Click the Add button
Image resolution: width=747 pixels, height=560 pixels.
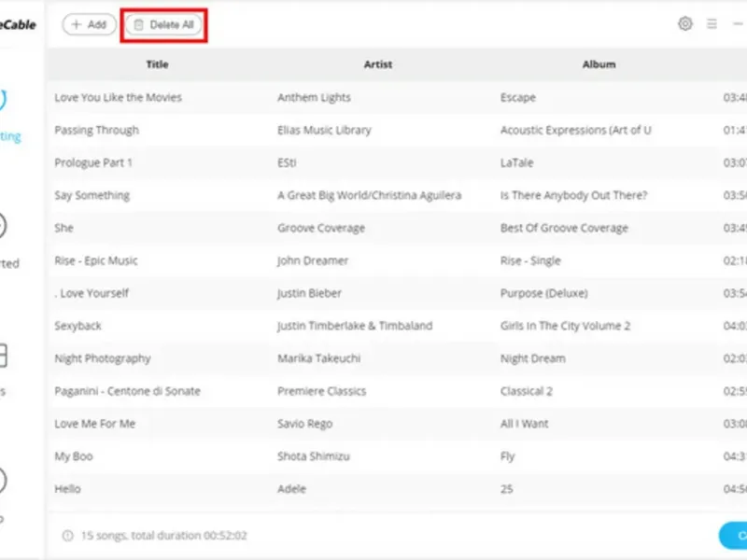(89, 24)
